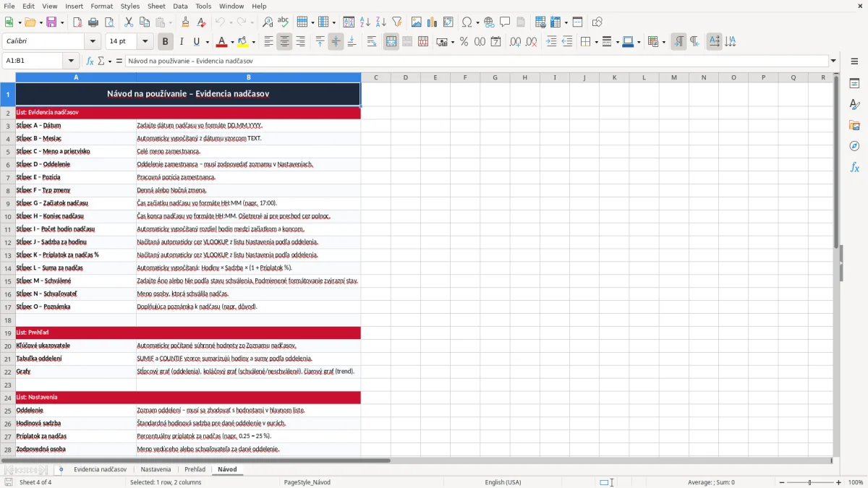Open the Data menu
868x488 pixels.
pos(180,6)
